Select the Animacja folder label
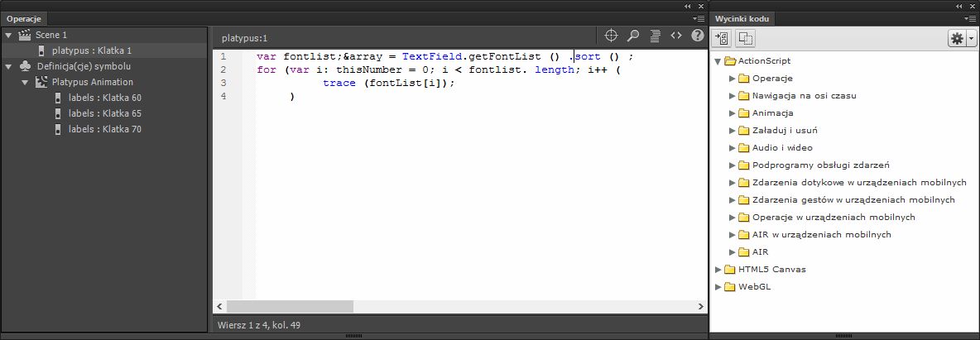This screenshot has height=340, width=980. click(x=773, y=113)
